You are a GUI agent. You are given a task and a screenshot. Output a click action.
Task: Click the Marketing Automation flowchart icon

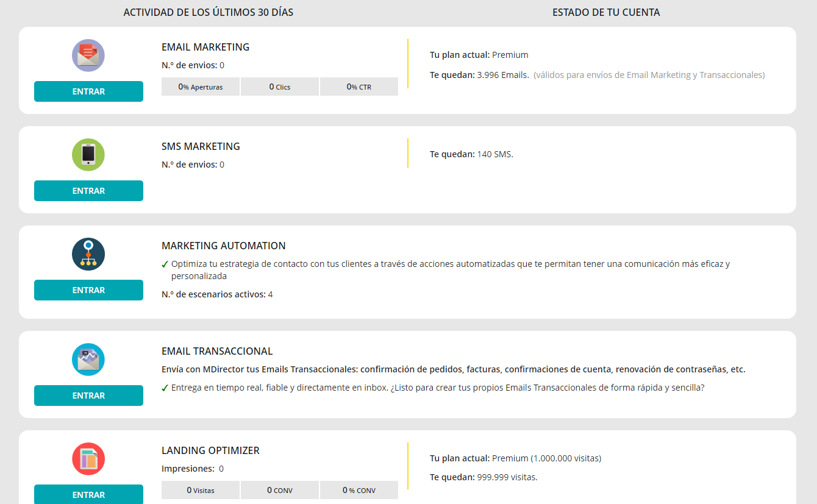click(88, 254)
